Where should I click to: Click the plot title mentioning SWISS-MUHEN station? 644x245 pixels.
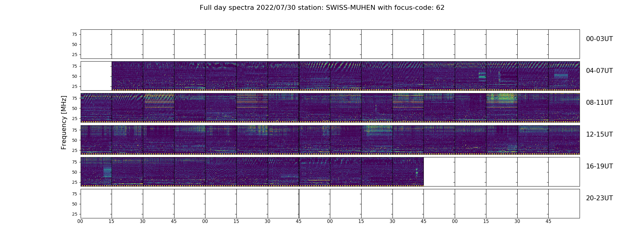point(322,8)
